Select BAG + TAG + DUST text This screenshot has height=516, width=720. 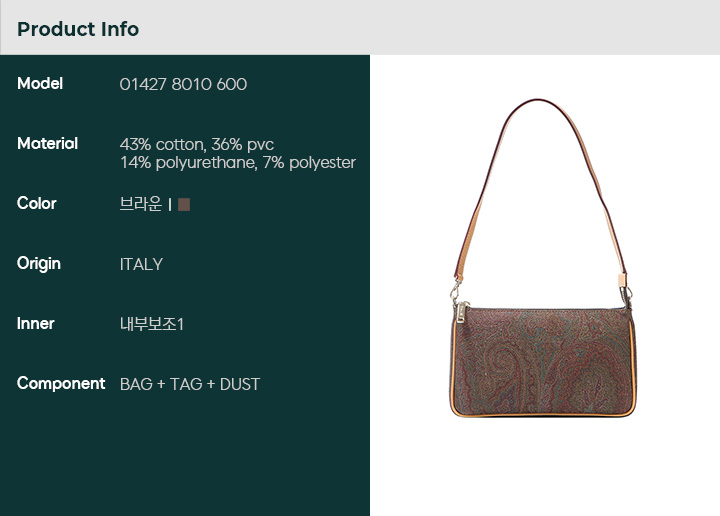click(190, 384)
